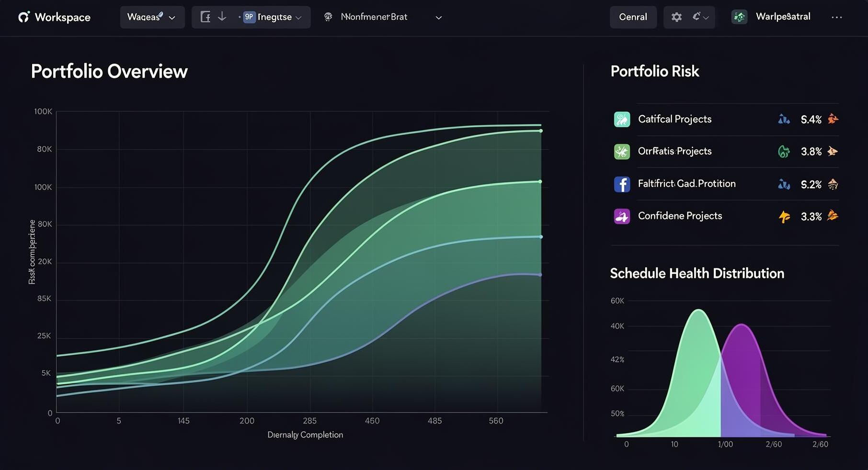Expand the dropdown chevron beside gear icon
This screenshot has height=470, width=868.
[x=705, y=17]
